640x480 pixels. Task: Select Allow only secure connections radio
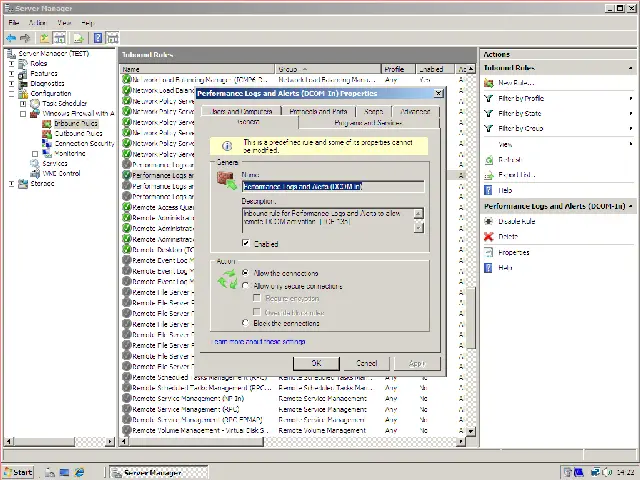tap(245, 285)
